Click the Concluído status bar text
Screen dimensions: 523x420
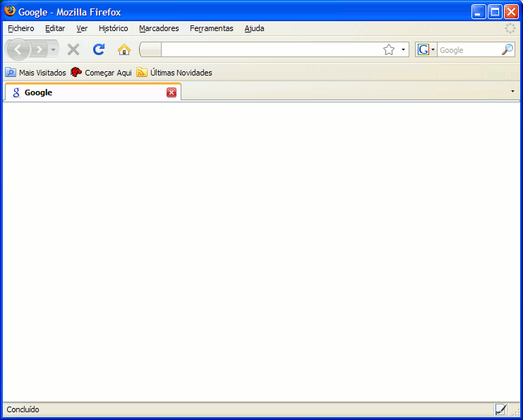(x=23, y=409)
